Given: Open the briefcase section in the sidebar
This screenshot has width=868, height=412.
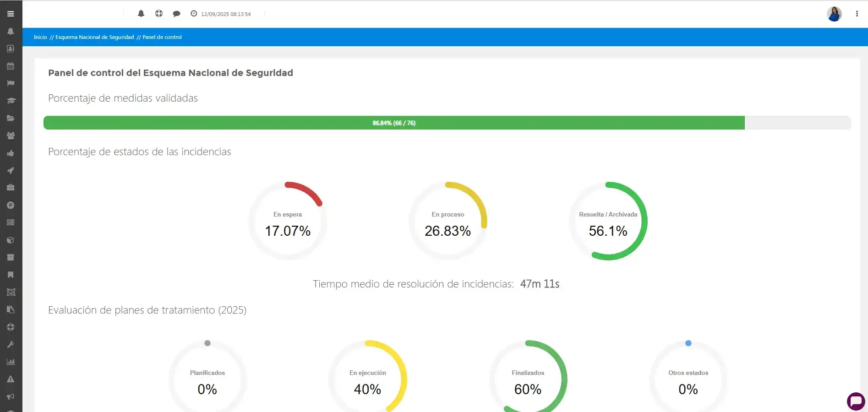Looking at the screenshot, I should tap(11, 187).
